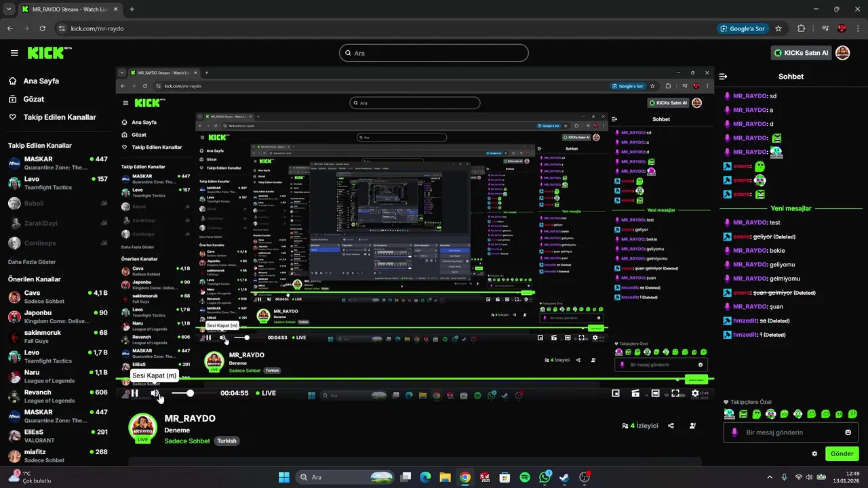
Task: Share the MR_RAYDO stream
Action: (671, 426)
